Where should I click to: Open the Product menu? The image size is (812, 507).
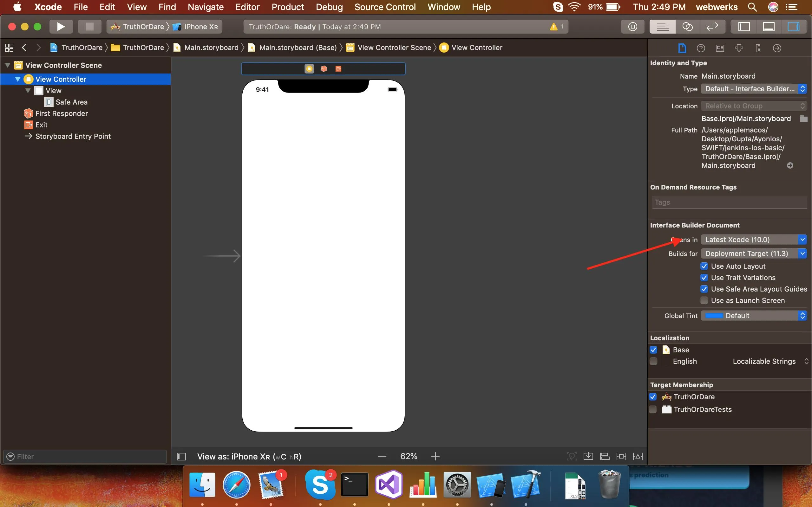coord(288,7)
